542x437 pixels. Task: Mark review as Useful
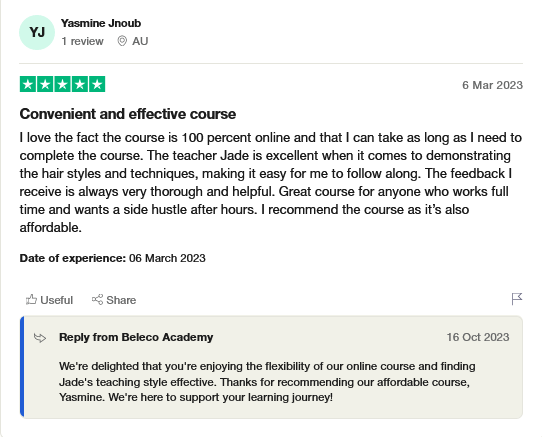(x=49, y=300)
